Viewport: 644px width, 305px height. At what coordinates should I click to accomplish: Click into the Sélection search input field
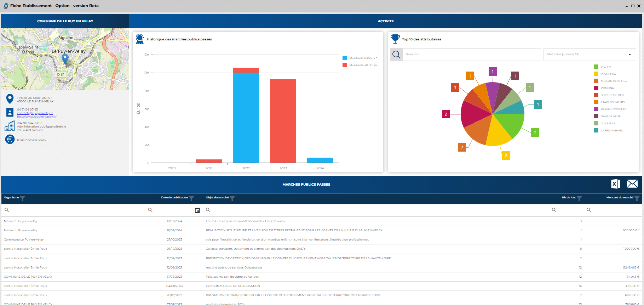472,55
